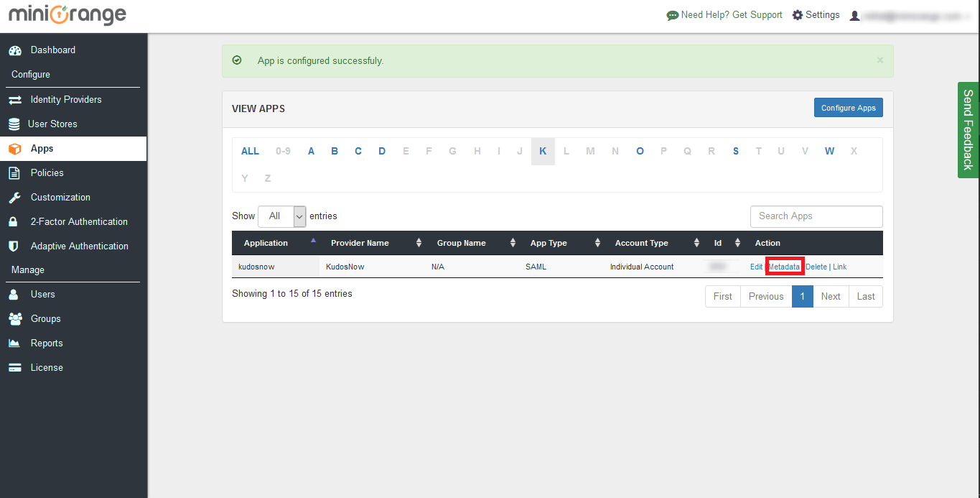Open the Customization wrench icon
The height and width of the screenshot is (498, 980).
(x=14, y=198)
